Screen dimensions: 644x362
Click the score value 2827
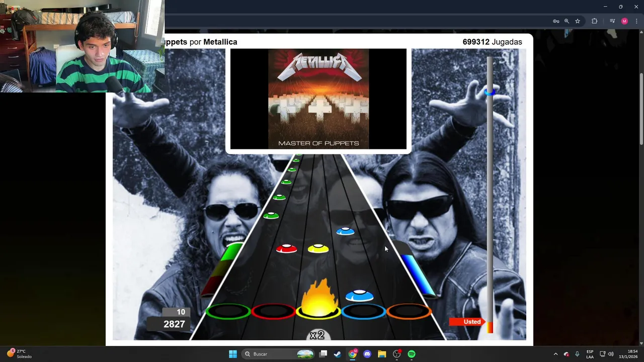(x=174, y=324)
